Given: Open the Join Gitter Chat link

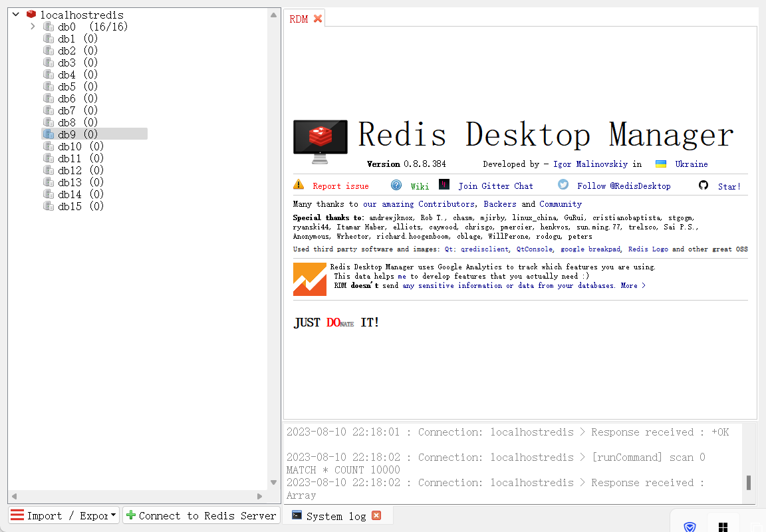Looking at the screenshot, I should (495, 186).
